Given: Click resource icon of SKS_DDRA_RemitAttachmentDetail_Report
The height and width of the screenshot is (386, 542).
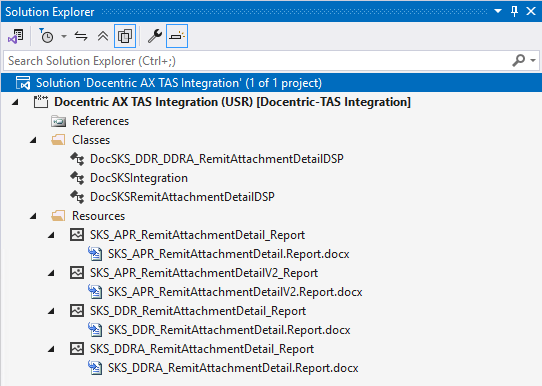Looking at the screenshot, I should 77,349.
